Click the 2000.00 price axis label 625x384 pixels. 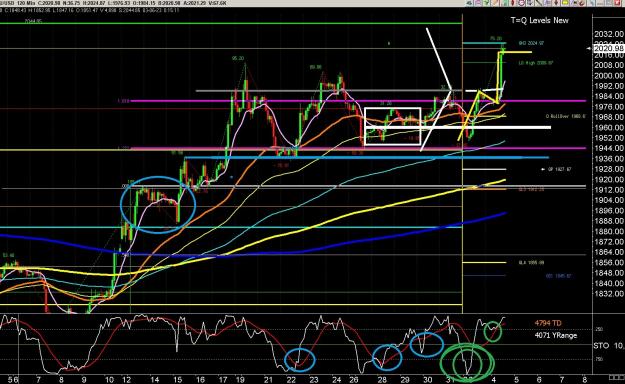pos(609,76)
